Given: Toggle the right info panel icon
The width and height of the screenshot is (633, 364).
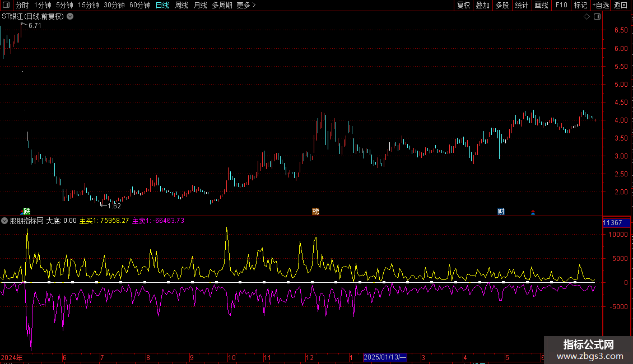Looking at the screenshot, I should pos(597,17).
